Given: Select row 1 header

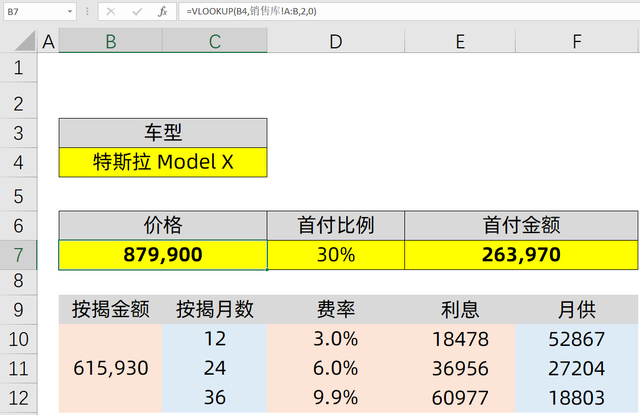Looking at the screenshot, I should pos(18,68).
